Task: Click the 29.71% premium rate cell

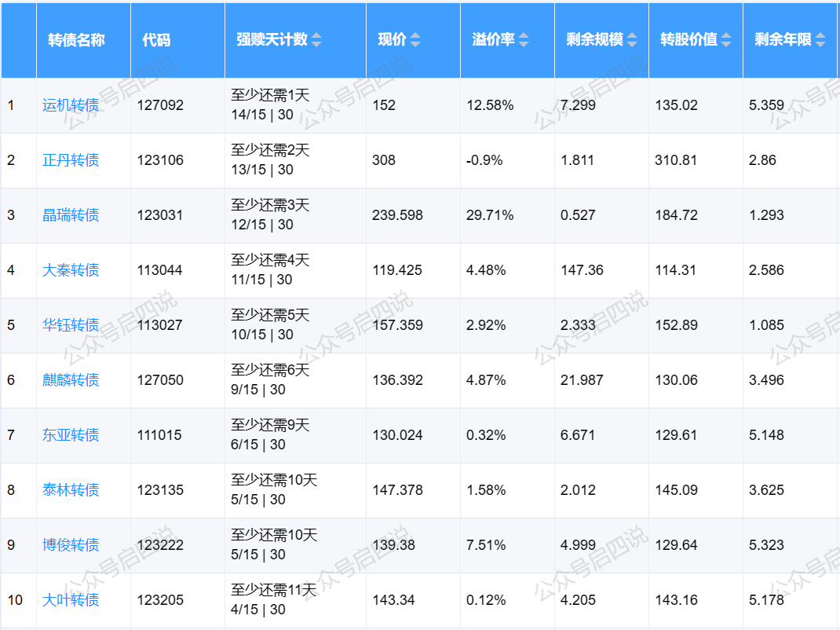Action: [490, 215]
